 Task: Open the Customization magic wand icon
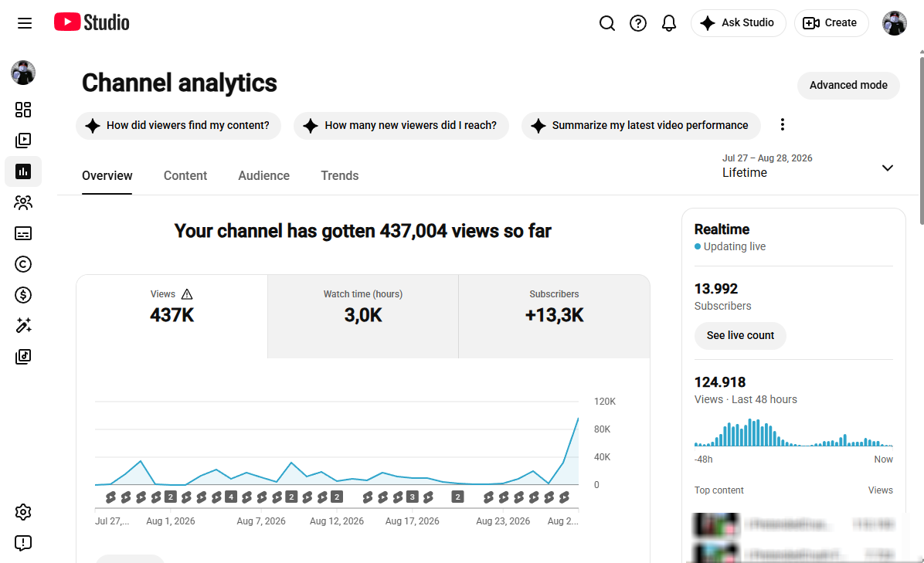point(23,325)
